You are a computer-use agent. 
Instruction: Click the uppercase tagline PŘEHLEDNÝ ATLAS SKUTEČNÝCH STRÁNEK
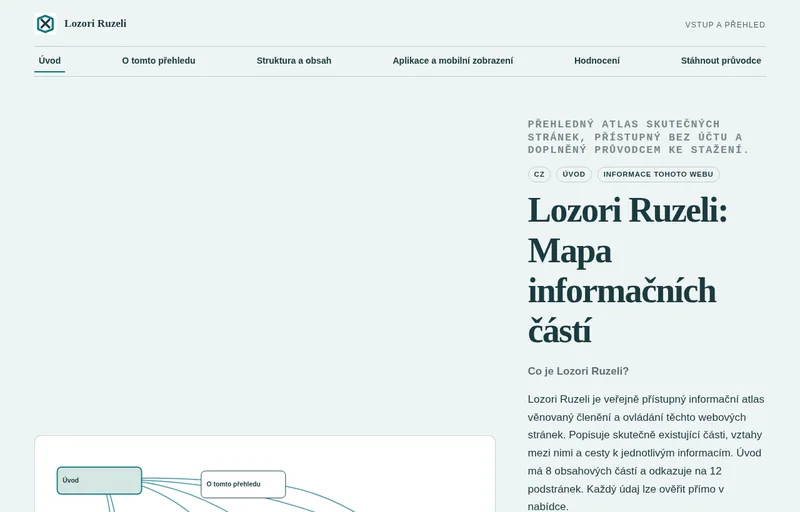[638, 137]
